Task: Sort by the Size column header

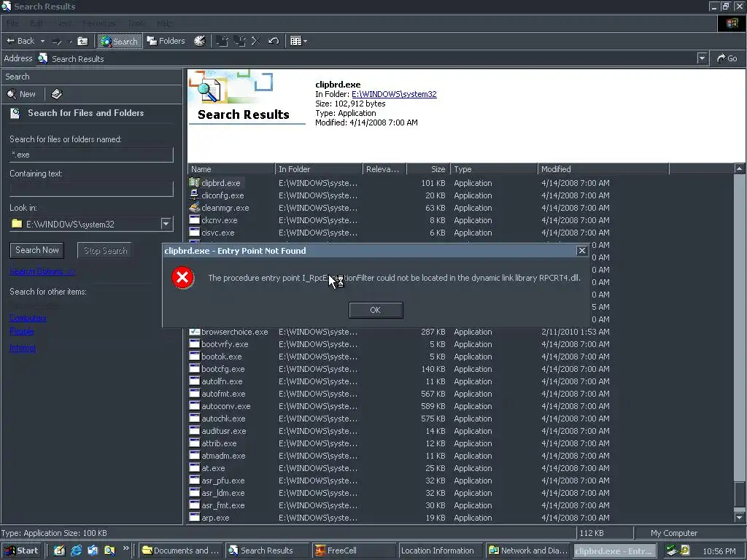Action: click(x=427, y=169)
